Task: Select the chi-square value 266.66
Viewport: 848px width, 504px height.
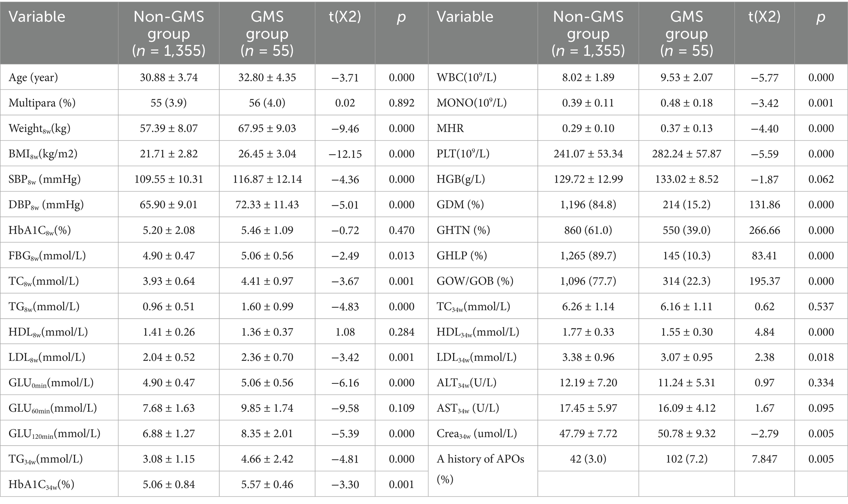Action: [x=764, y=230]
